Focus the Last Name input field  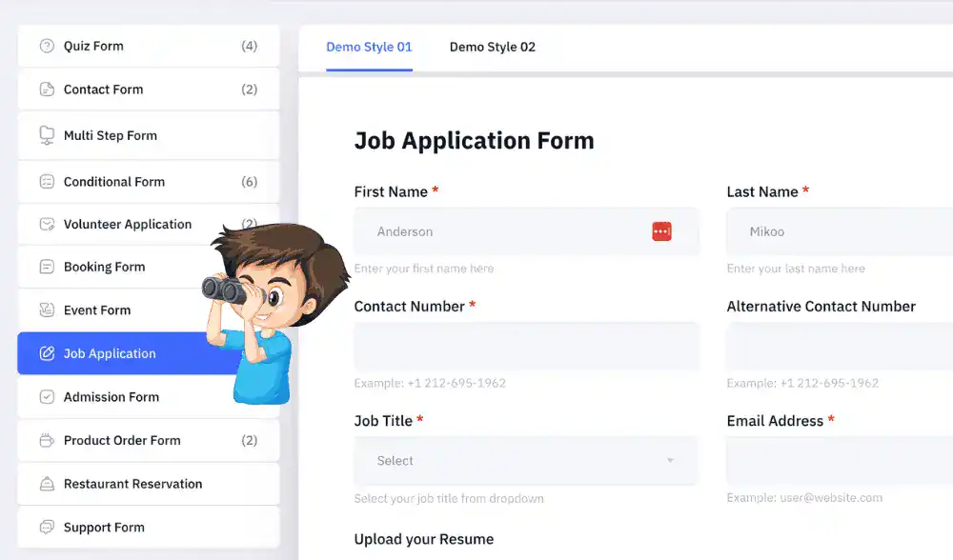click(839, 231)
